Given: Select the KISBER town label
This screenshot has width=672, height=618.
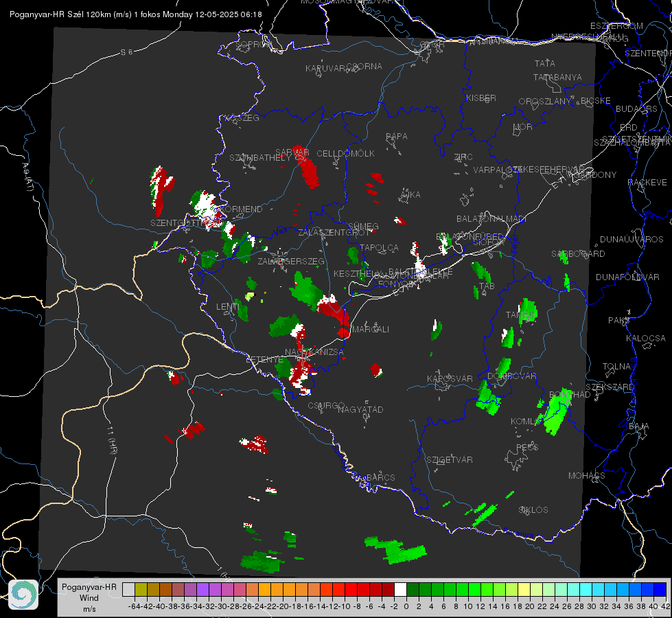Looking at the screenshot, I should [481, 98].
